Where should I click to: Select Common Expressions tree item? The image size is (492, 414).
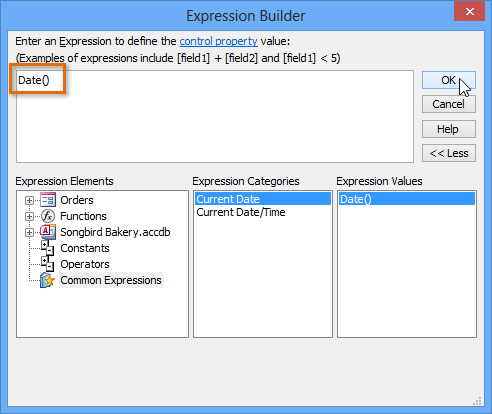point(111,280)
